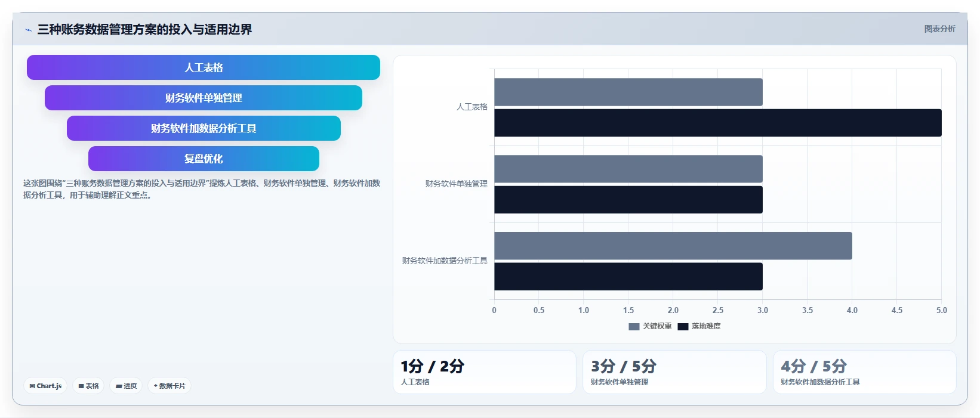
Task: Select the 人工表格 funnel bar
Action: coord(204,67)
